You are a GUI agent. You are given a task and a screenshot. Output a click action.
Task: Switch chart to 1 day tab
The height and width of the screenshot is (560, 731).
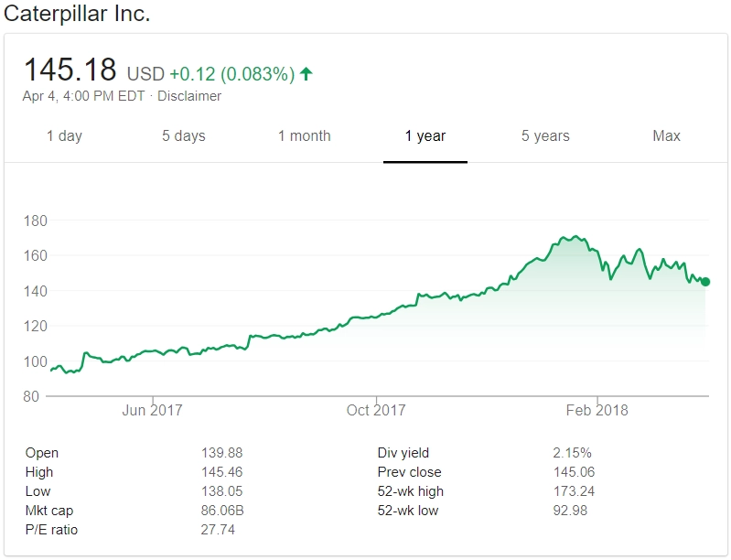click(64, 135)
